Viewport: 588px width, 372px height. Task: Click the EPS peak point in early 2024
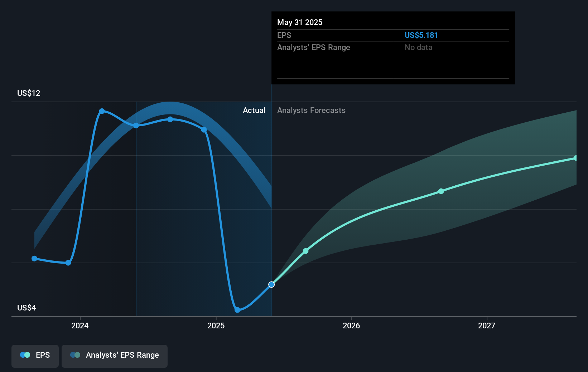point(102,111)
